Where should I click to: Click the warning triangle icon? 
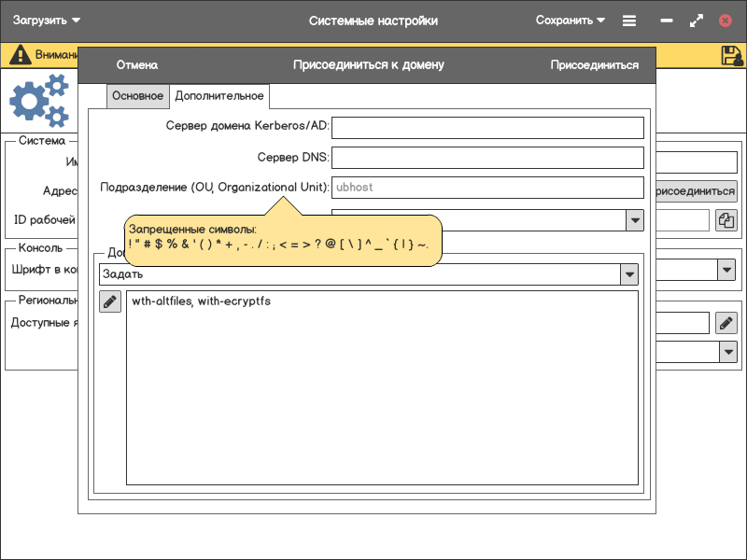coord(20,55)
